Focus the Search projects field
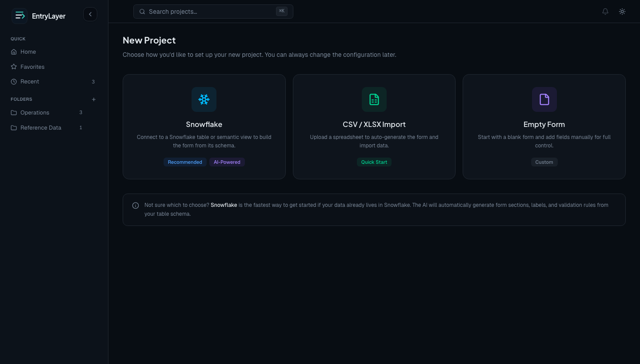Viewport: 640px width, 364px height. click(213, 12)
